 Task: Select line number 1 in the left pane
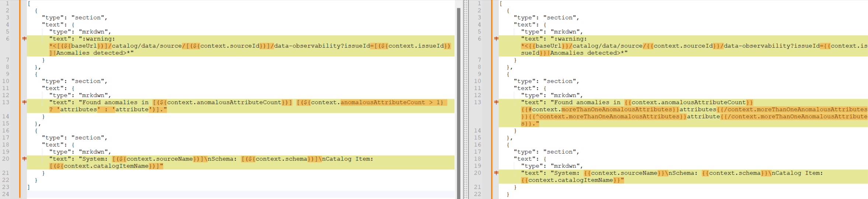(7, 3)
